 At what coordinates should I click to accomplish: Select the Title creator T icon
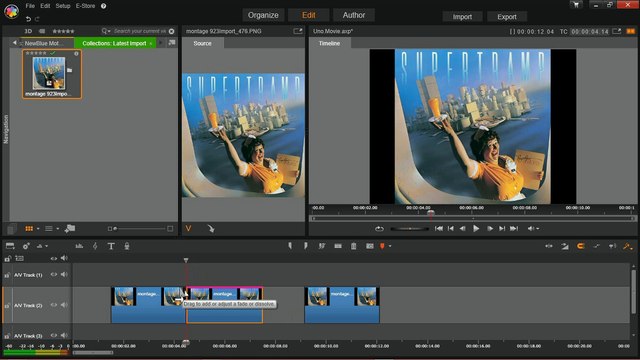[111, 246]
